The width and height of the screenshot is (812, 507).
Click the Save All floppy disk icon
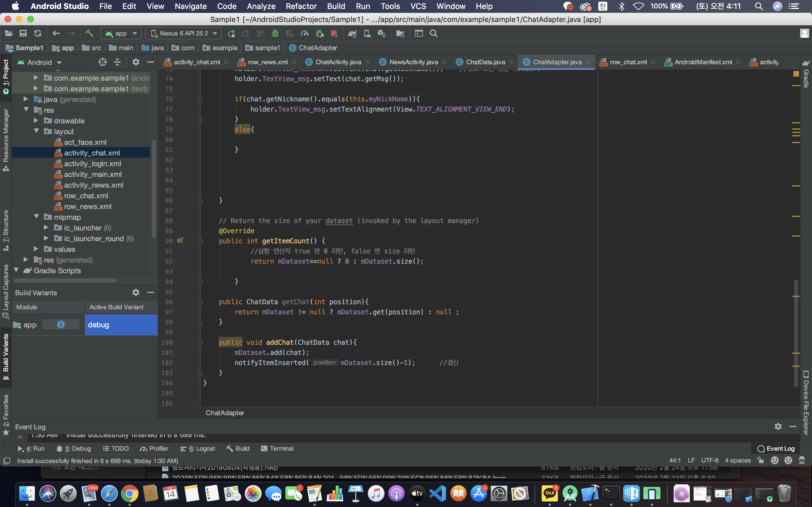tap(23, 33)
